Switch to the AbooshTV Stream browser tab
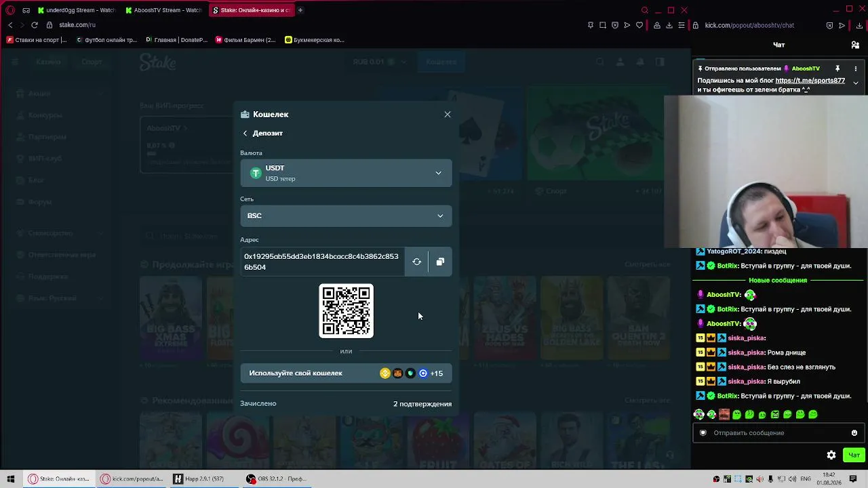868x488 pixels. [163, 10]
